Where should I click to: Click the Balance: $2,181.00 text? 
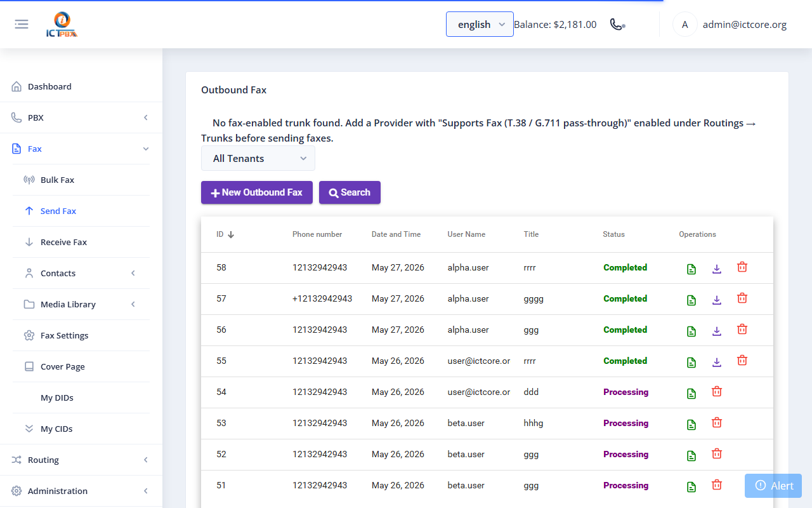[x=555, y=25]
